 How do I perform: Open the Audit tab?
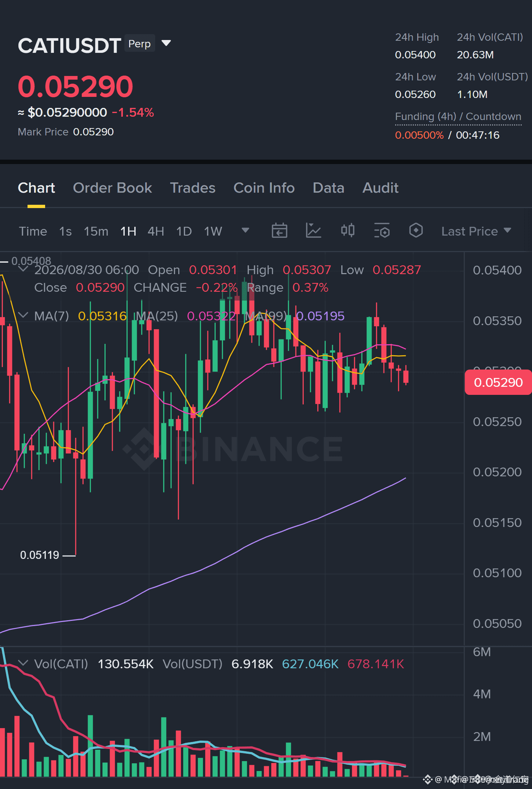[x=380, y=188]
